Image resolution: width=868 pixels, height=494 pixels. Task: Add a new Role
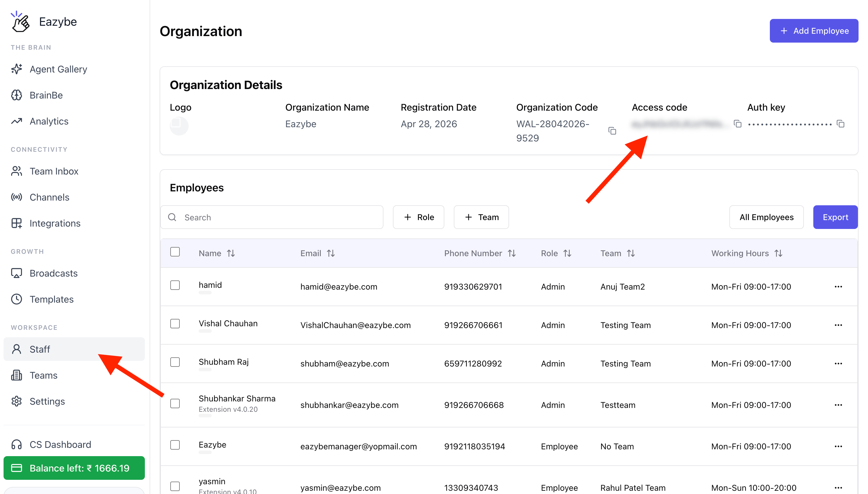point(418,217)
